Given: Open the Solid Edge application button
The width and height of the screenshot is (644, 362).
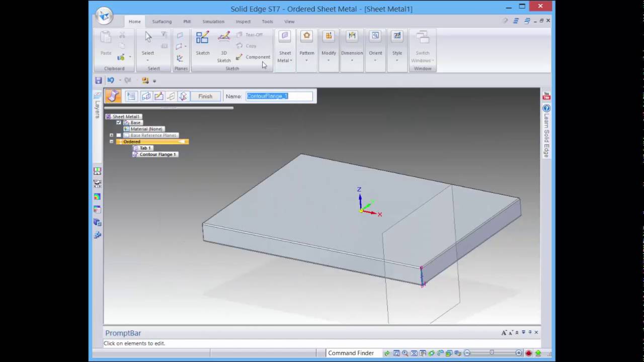Looking at the screenshot, I should click(x=104, y=16).
